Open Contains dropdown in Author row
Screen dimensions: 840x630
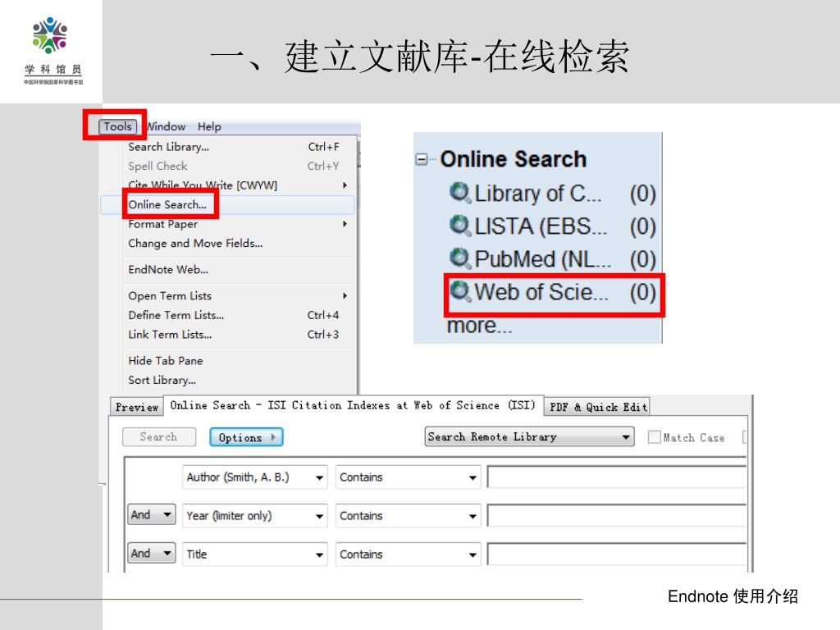[408, 477]
